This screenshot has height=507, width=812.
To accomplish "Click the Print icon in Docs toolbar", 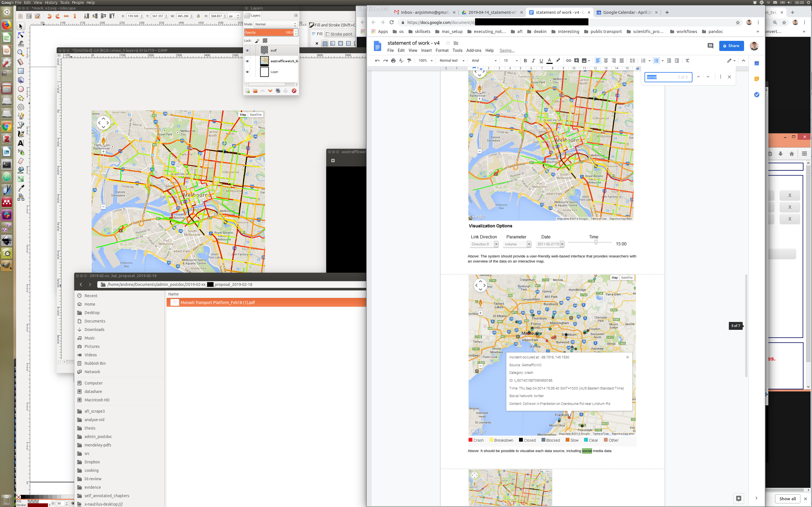I will 393,61.
